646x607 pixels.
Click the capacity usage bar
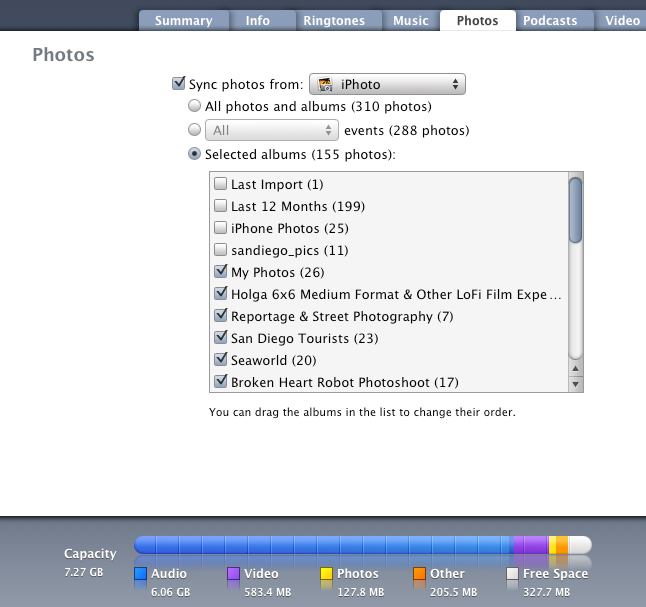(x=363, y=545)
